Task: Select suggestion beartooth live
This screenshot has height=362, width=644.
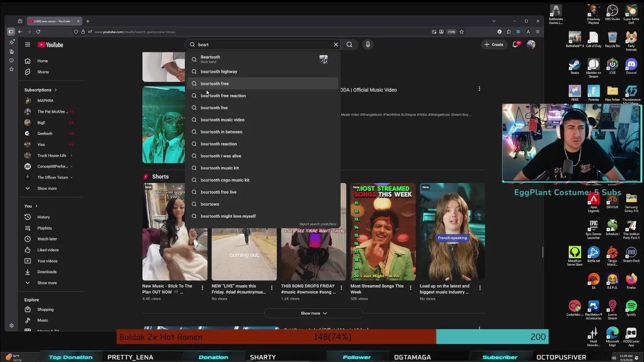Action: 263,108
